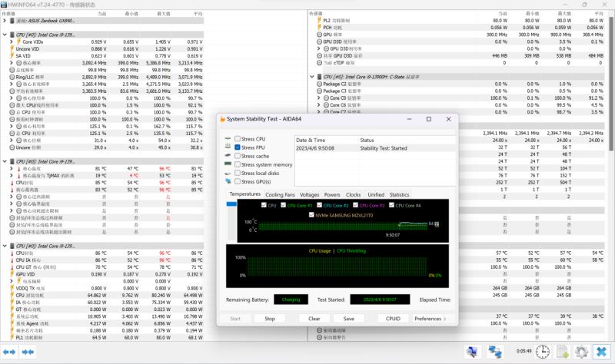This screenshot has height=364, width=615.
Task: Switch to the Cooling Fans tab
Action: click(280, 195)
